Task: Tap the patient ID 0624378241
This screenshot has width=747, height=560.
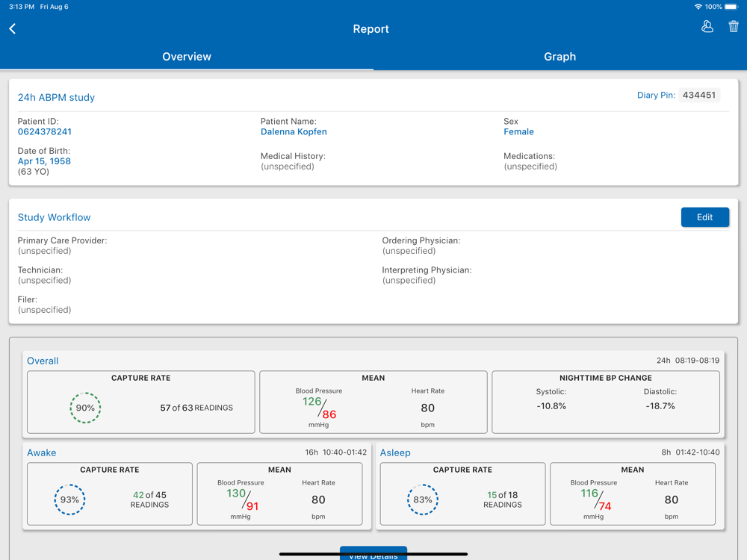Action: (45, 132)
